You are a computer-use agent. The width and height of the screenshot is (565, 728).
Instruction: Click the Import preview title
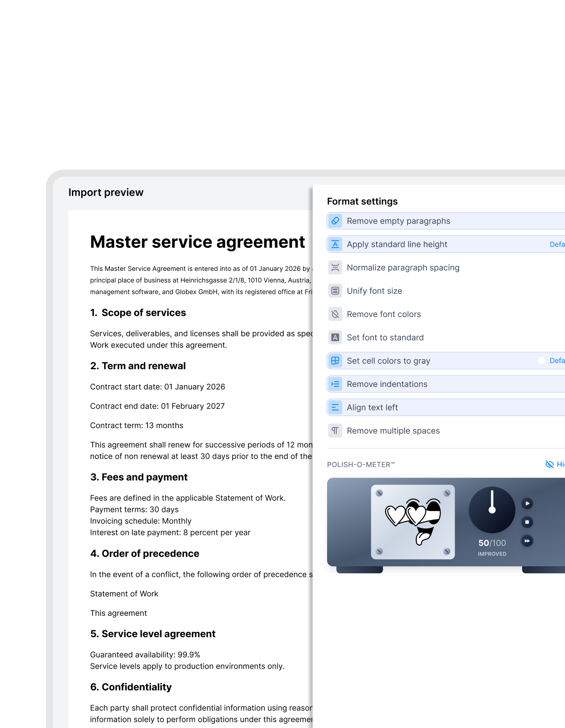pos(106,193)
